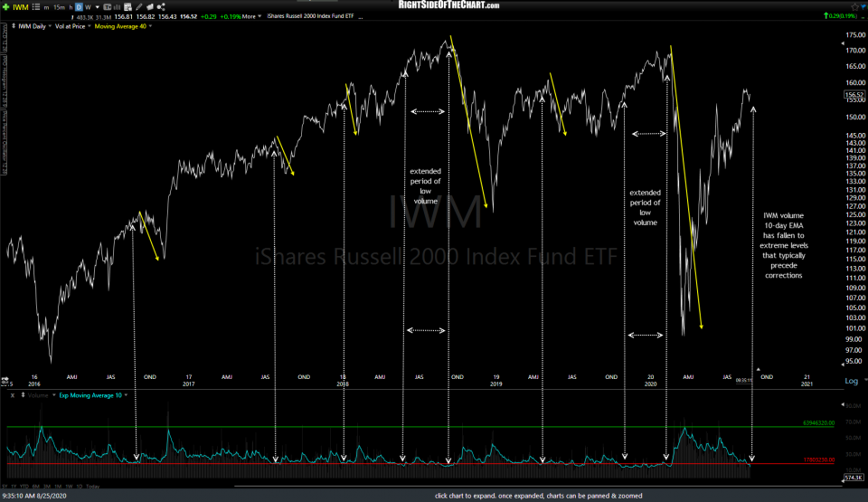Image resolution: width=868 pixels, height=502 pixels.
Task: Click the 17803230.00 red level label
Action: [x=819, y=459]
